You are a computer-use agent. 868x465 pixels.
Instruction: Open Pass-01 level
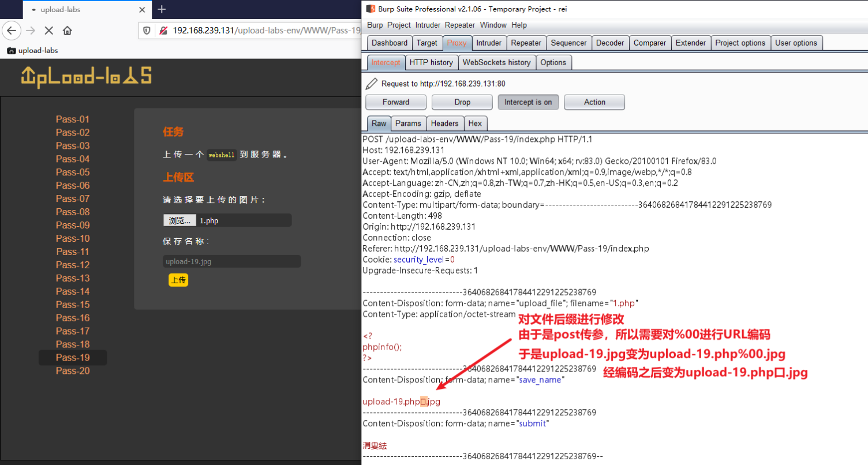point(73,119)
